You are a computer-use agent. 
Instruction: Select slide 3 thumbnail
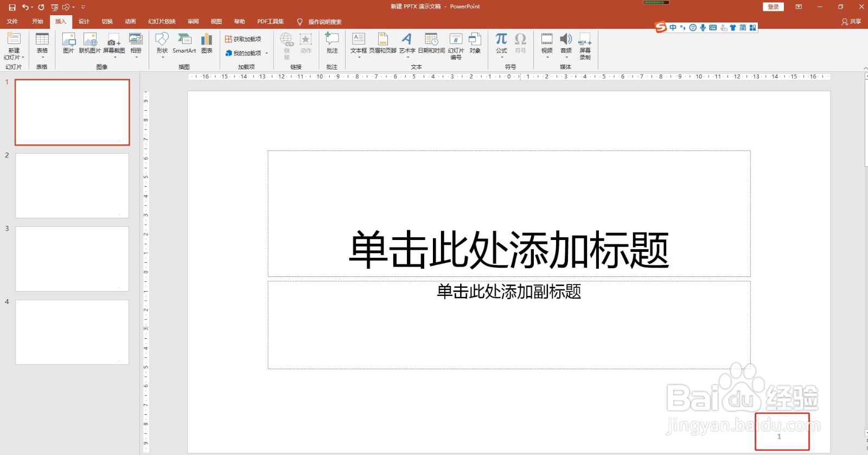pos(72,259)
